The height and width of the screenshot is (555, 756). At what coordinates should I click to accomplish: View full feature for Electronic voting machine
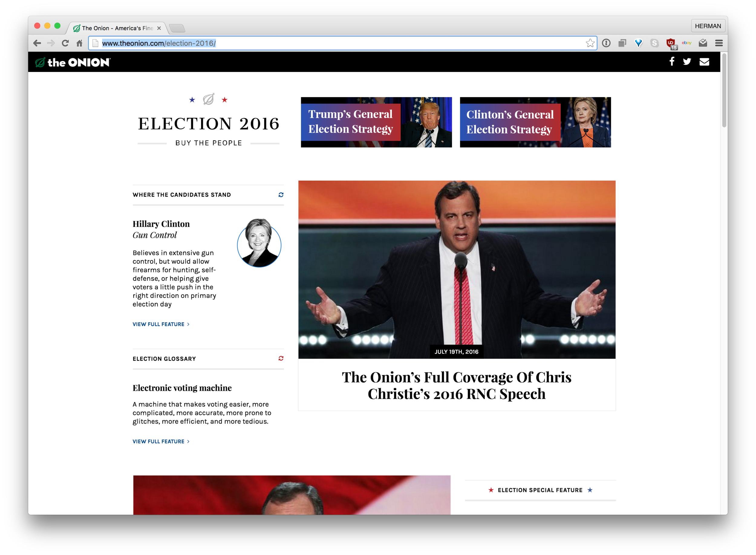[161, 441]
